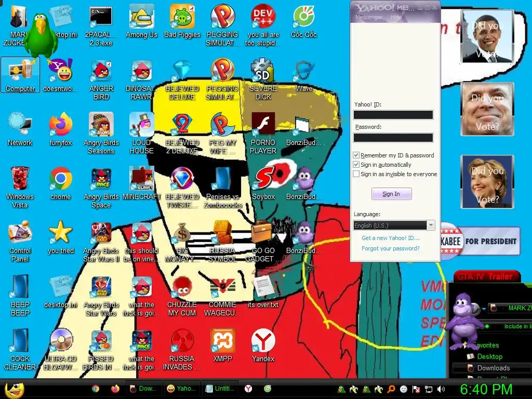Screen dimensions: 532x399
Task: Click Forgot your password link
Action: [x=391, y=248]
